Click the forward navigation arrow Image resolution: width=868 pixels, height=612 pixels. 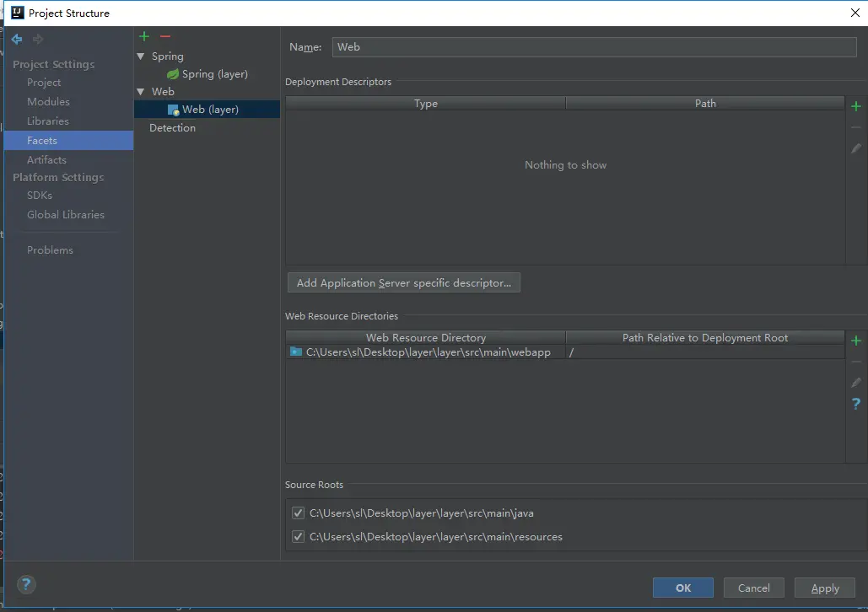pos(38,39)
